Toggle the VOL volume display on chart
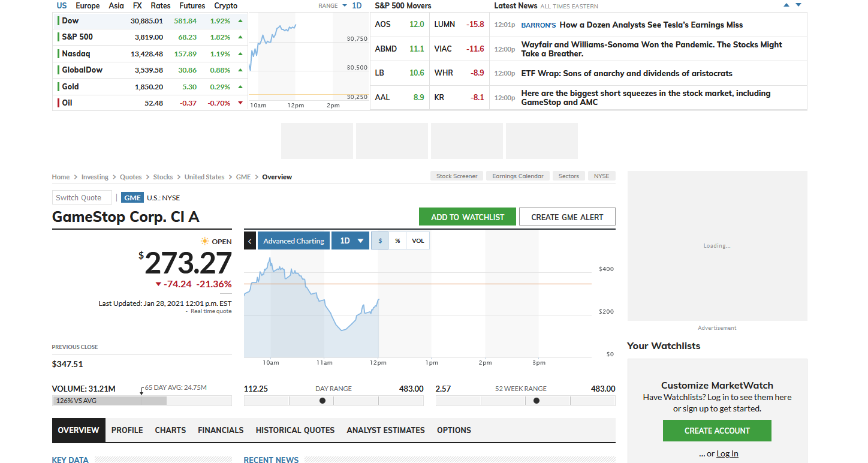868x463 pixels. click(x=418, y=240)
